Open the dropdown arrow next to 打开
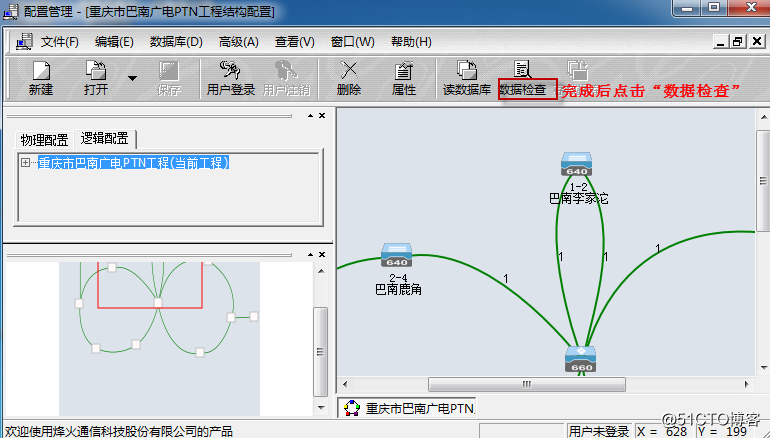The height and width of the screenshot is (438, 770). tap(132, 79)
